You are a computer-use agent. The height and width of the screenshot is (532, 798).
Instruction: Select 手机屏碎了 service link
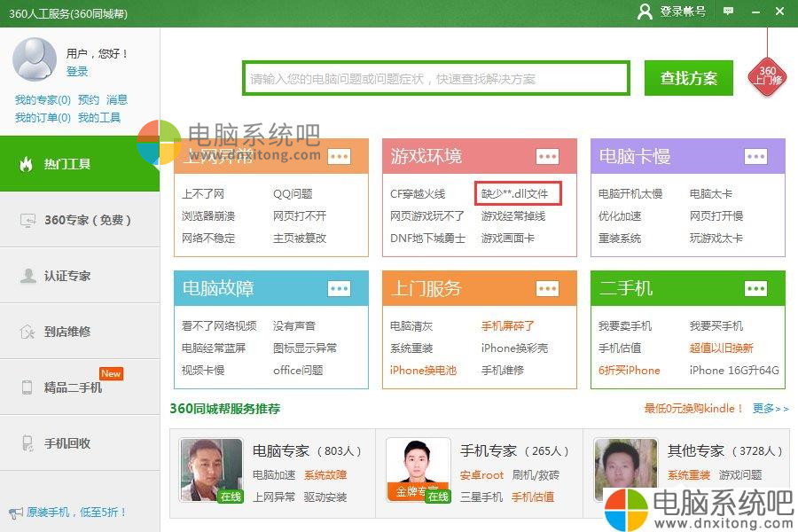508,325
